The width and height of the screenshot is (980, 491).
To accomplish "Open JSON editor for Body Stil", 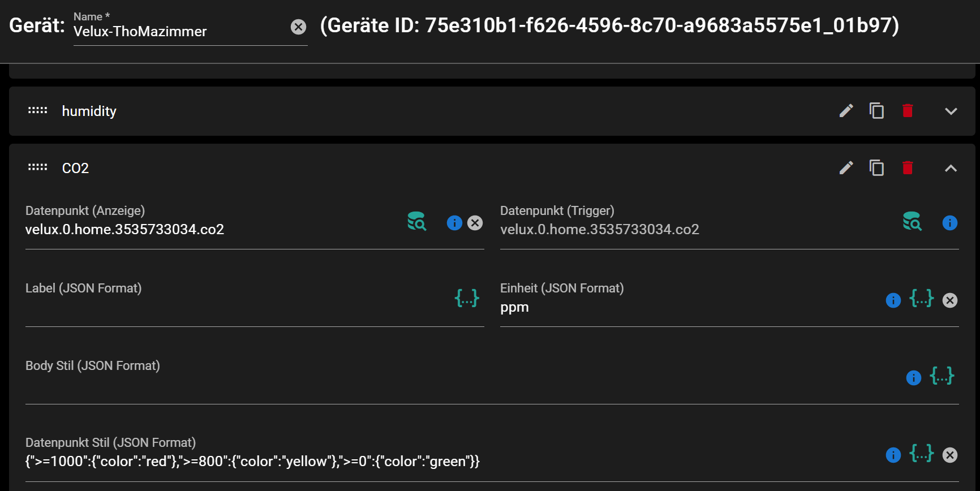I will 942,377.
